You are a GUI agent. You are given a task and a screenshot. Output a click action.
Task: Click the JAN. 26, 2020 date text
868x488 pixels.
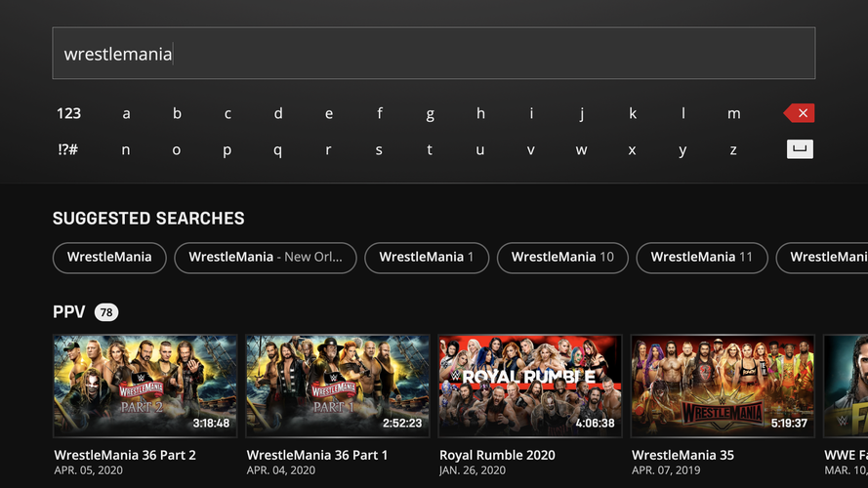click(473, 470)
